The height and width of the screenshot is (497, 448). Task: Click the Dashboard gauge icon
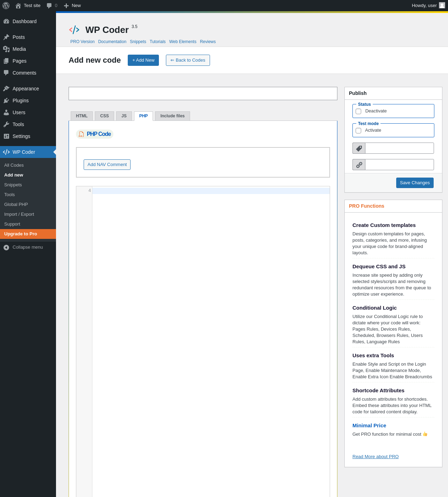point(6,21)
